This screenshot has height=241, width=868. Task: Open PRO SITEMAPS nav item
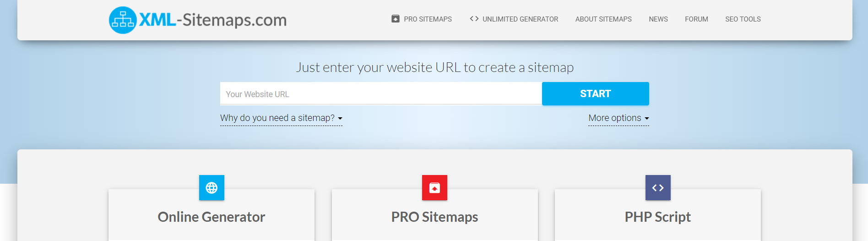428,19
